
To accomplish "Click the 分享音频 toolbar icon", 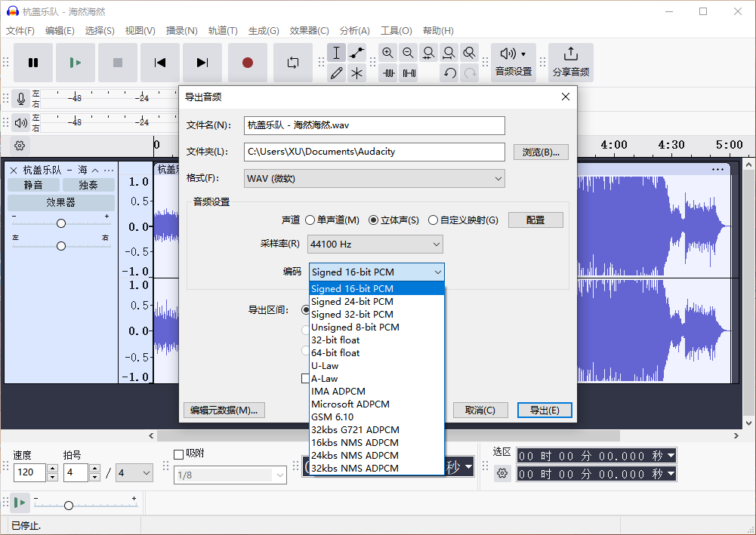I will point(570,62).
